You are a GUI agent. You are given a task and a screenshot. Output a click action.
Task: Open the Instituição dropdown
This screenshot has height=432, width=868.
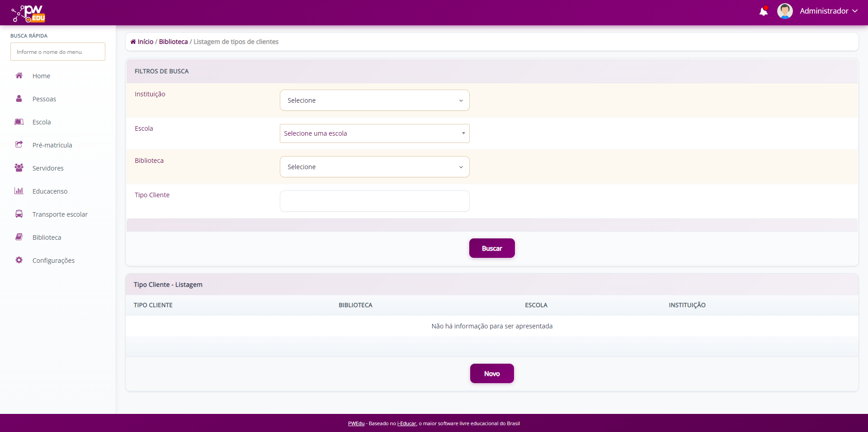tap(374, 100)
